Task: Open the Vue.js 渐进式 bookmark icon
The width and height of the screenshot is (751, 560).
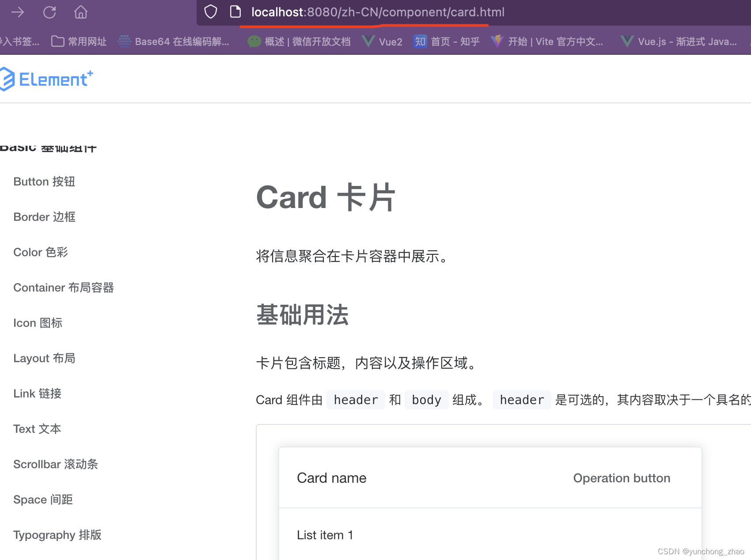Action: click(x=627, y=41)
